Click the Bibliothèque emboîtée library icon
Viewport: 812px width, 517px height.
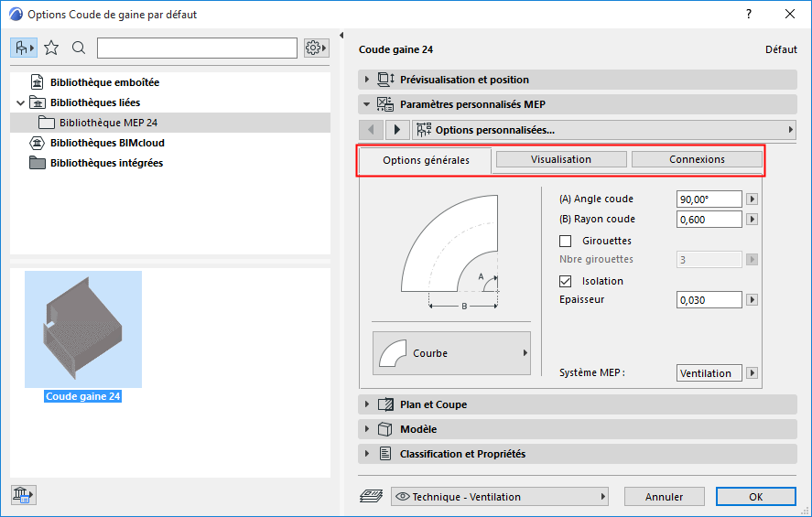point(38,82)
